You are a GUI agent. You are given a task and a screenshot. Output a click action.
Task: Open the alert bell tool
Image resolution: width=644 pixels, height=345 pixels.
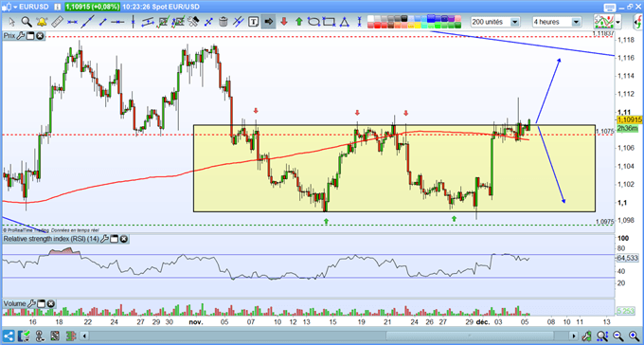click(42, 22)
